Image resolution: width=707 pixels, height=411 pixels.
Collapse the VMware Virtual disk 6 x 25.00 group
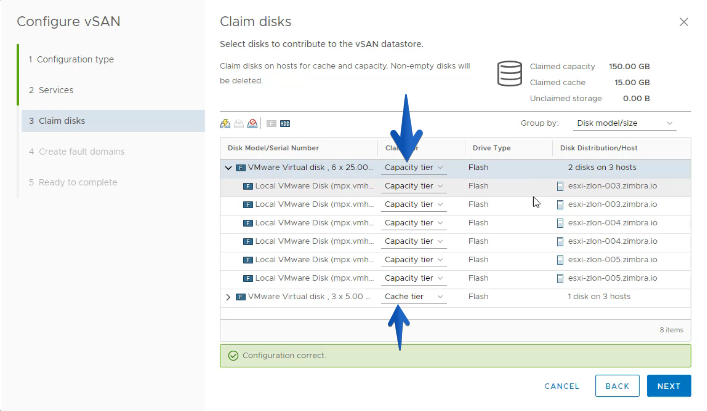[x=228, y=168]
